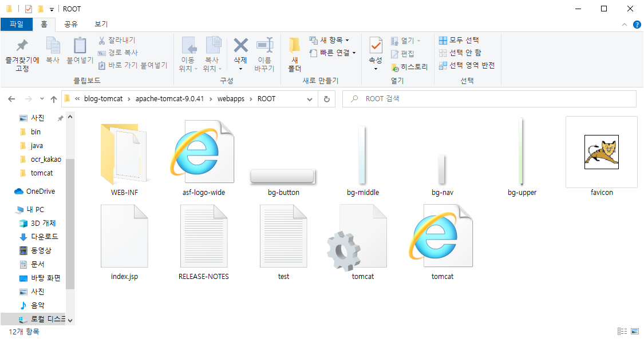Open 음악 in navigation pane

(33, 305)
